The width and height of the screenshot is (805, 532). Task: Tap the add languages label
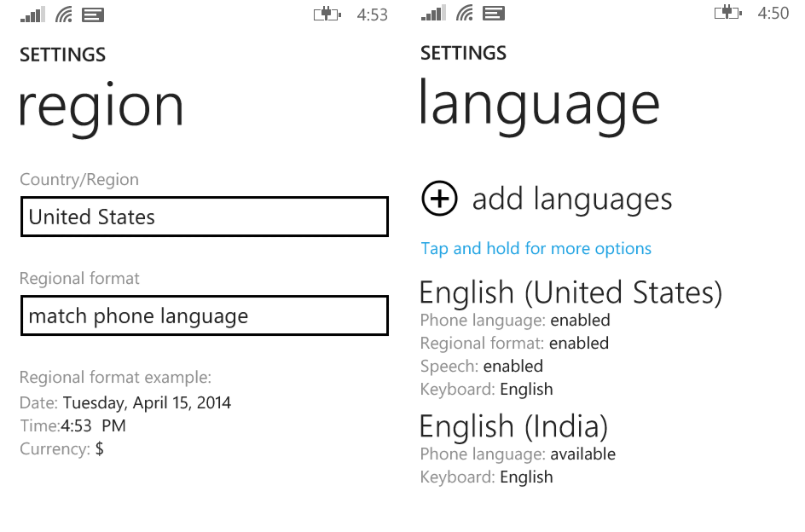click(572, 199)
